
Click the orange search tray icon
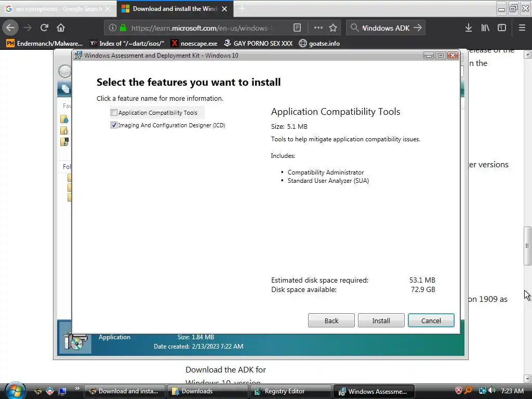[x=468, y=391]
